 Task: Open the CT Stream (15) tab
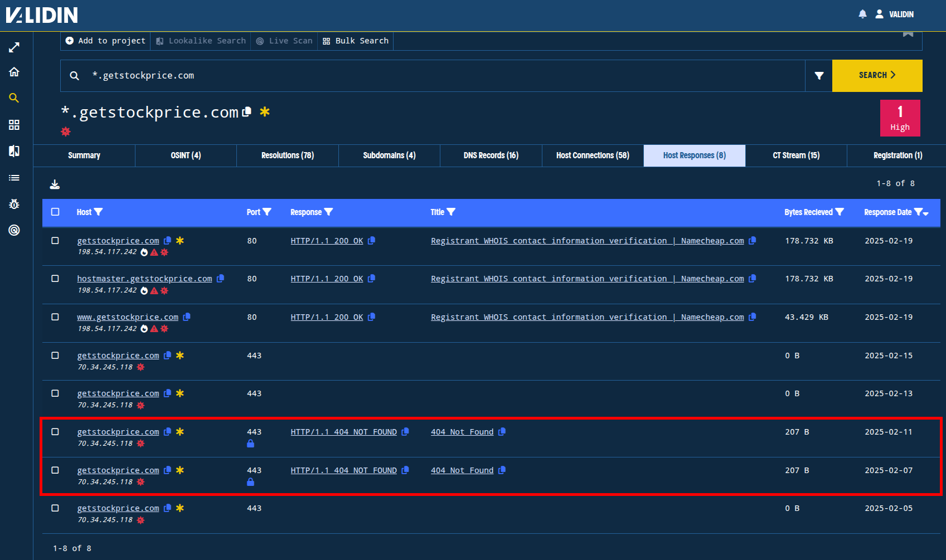click(x=796, y=155)
